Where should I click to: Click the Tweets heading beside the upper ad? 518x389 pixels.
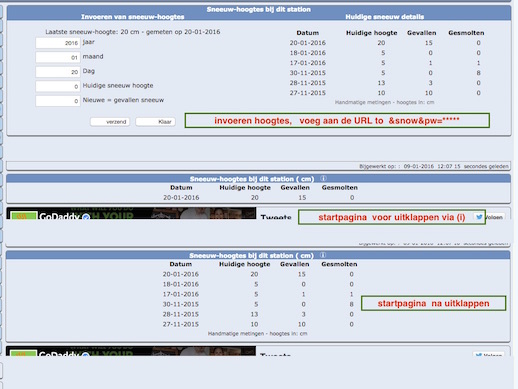coord(276,217)
